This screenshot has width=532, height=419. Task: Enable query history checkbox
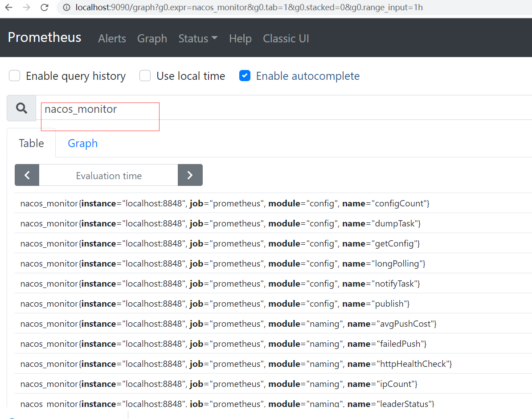tap(15, 76)
